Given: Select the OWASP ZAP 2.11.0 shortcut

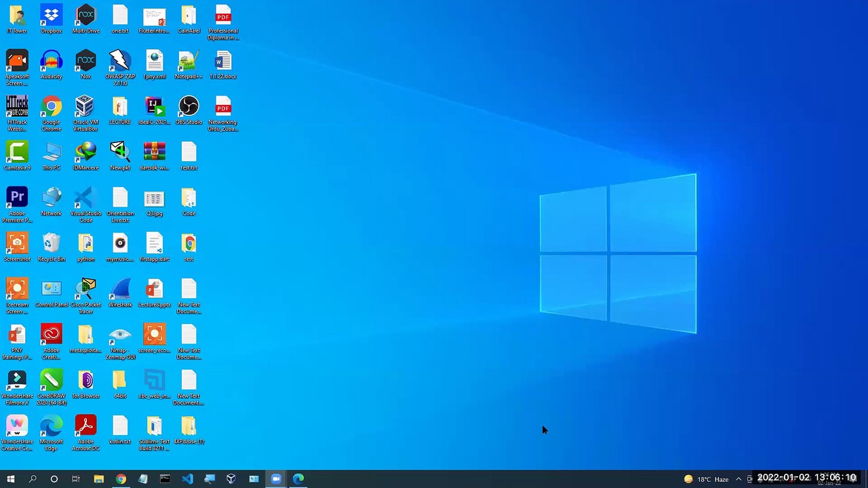Looking at the screenshot, I should coord(120,68).
